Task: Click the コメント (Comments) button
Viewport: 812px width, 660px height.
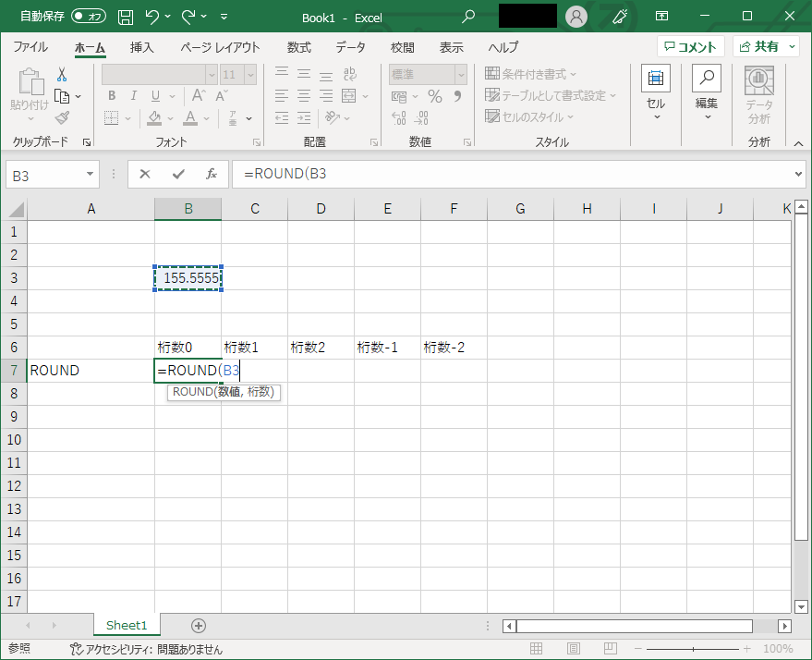Action: coord(690,46)
